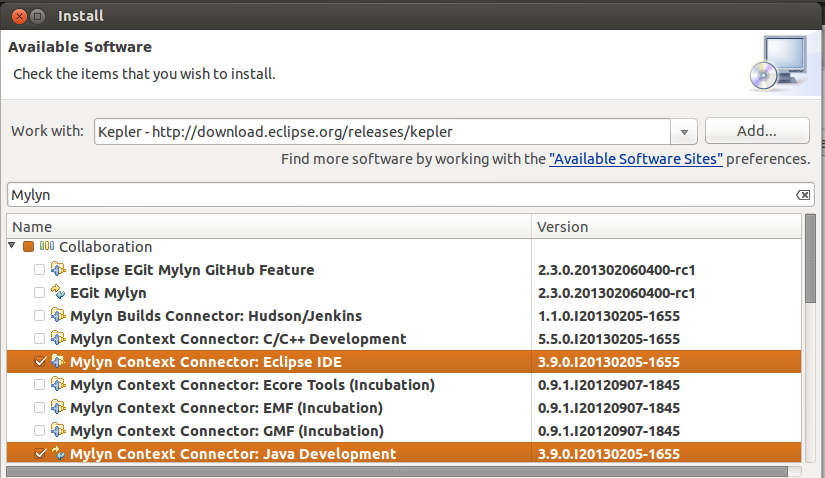Check Mylyn Context Connector: GMF (Incubation) checkbox
The height and width of the screenshot is (478, 825).
39,431
